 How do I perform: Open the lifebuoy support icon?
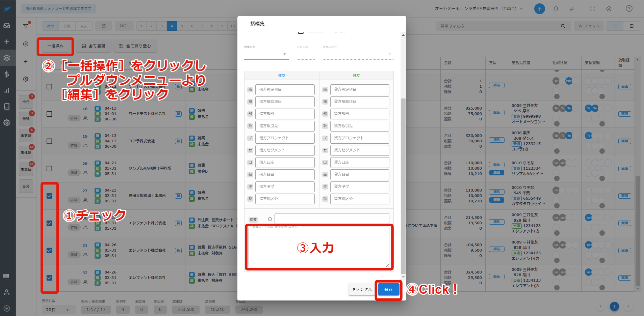tap(609, 9)
